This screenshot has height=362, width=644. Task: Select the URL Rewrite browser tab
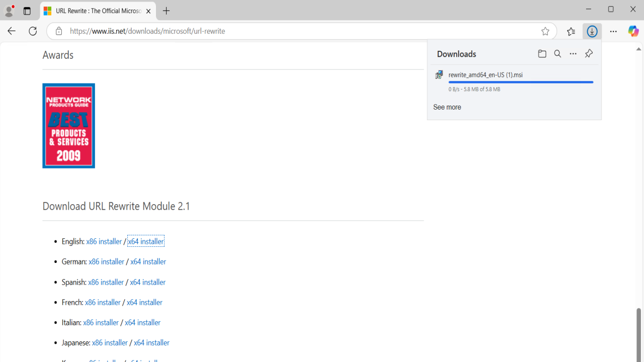(x=98, y=11)
